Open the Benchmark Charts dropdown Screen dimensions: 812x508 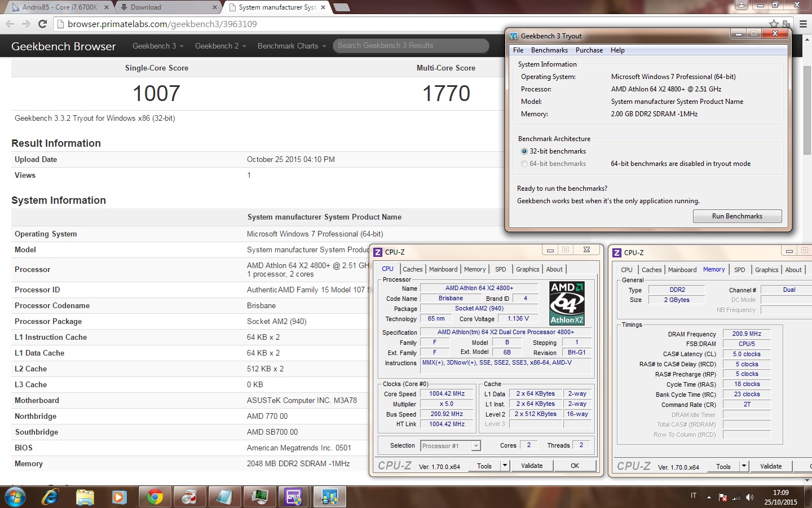[x=292, y=46]
